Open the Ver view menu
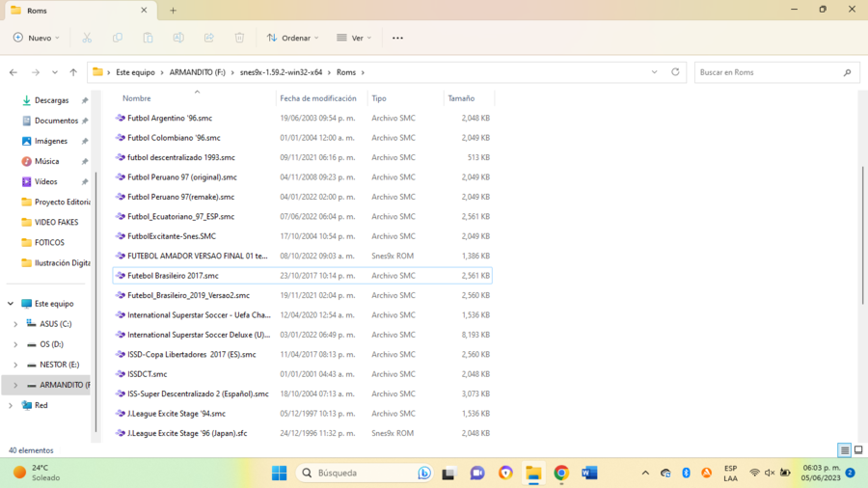This screenshot has height=488, width=868. tap(354, 38)
